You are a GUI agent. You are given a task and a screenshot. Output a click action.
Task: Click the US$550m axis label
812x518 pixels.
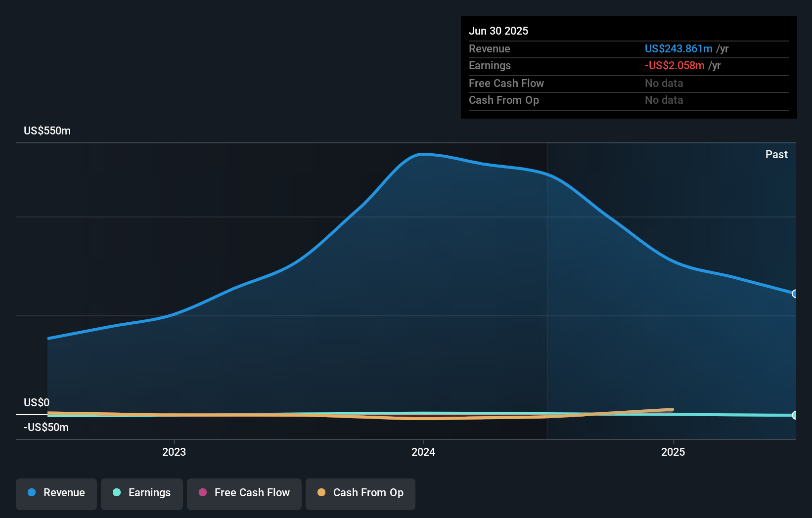click(47, 131)
